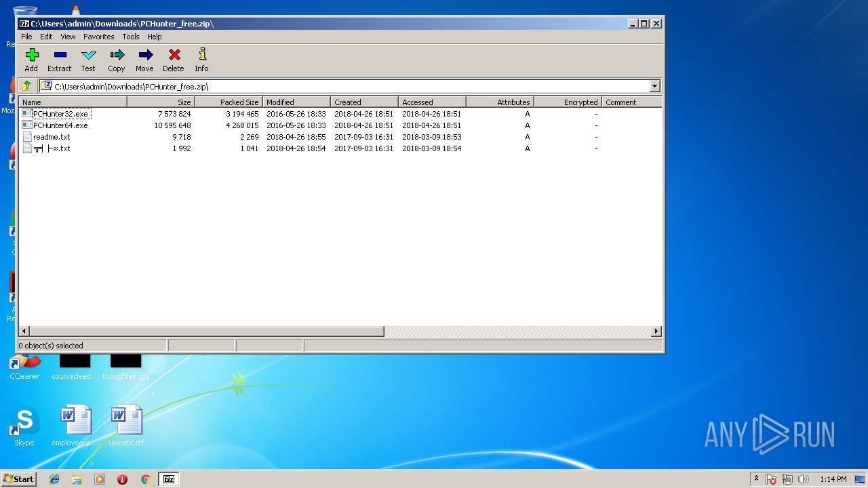Select readme.txt in the file list
The image size is (868, 488).
pyautogui.click(x=52, y=137)
